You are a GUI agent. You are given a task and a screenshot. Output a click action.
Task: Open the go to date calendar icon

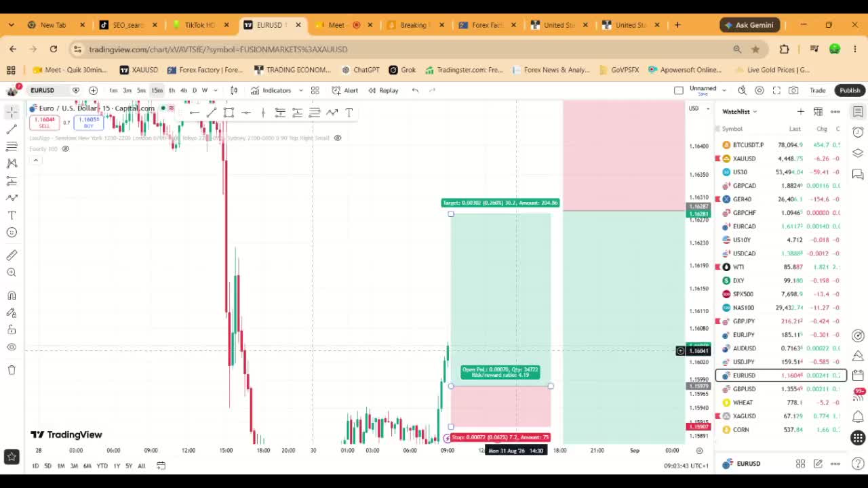tap(161, 466)
